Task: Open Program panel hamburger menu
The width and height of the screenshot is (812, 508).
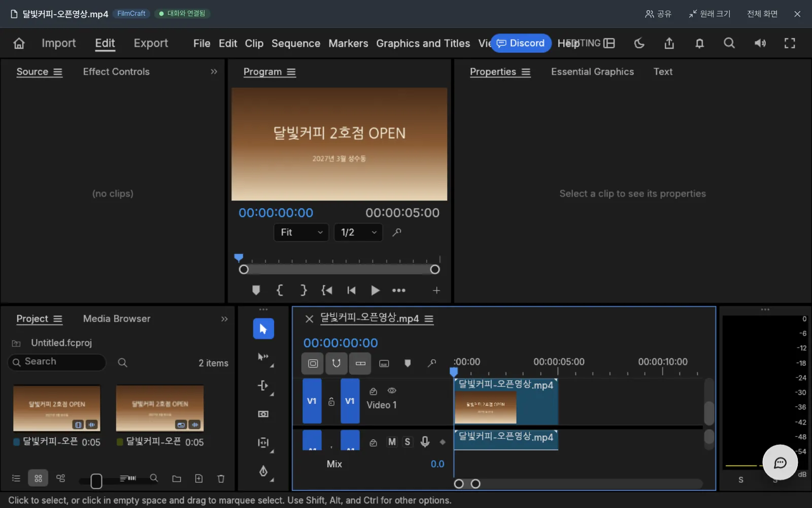Action: pos(291,72)
